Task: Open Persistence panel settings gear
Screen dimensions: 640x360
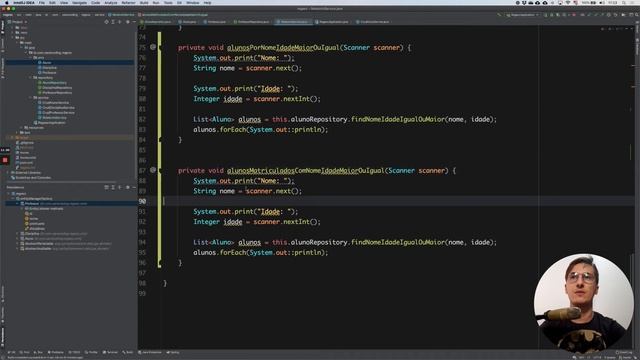Action: pos(127,187)
